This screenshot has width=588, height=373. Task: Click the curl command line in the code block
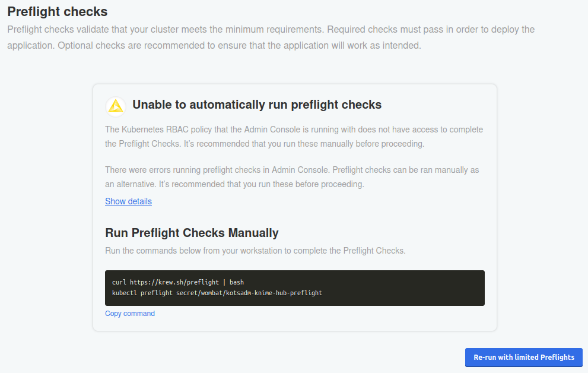tap(177, 282)
